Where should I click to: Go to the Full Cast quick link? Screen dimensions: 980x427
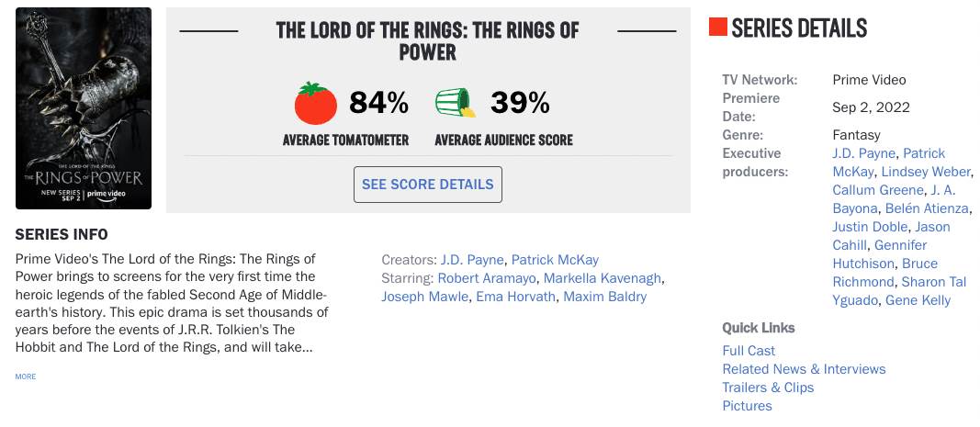tap(749, 351)
